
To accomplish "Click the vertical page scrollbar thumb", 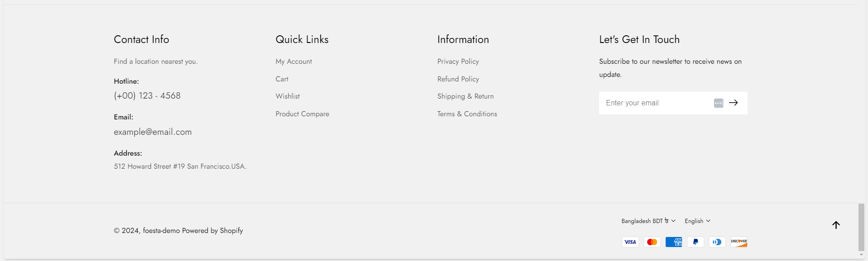I will coord(861,227).
